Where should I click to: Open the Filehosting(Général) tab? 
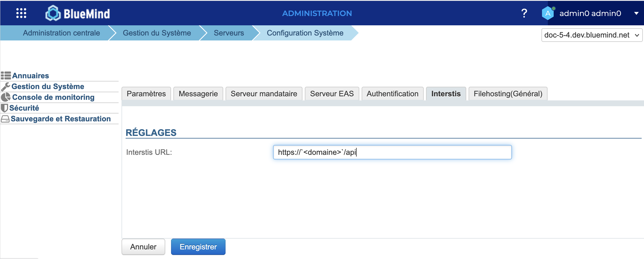508,94
